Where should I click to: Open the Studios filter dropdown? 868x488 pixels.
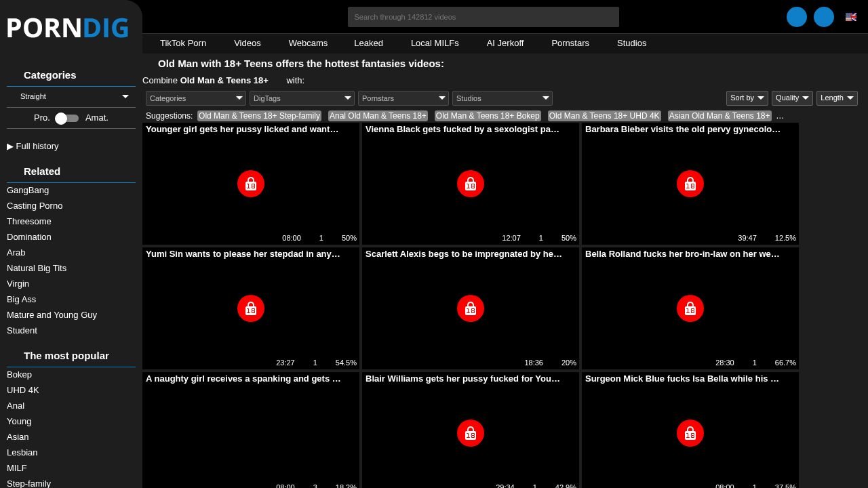502,98
